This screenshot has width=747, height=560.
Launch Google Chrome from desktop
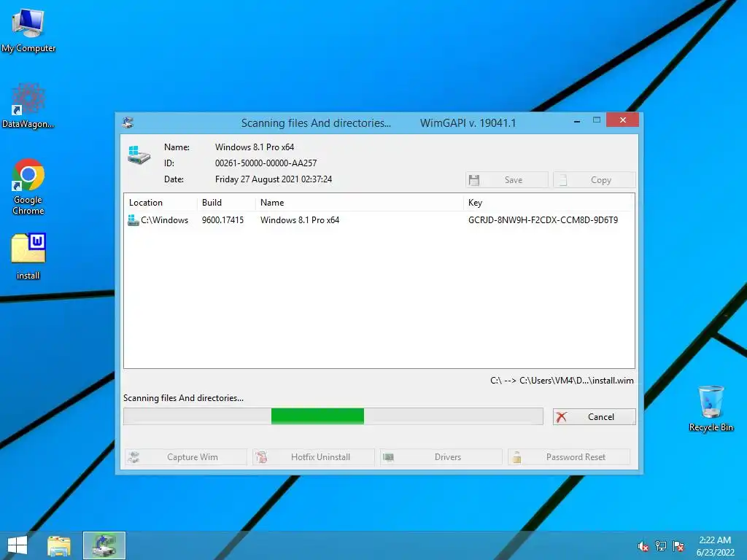click(28, 186)
